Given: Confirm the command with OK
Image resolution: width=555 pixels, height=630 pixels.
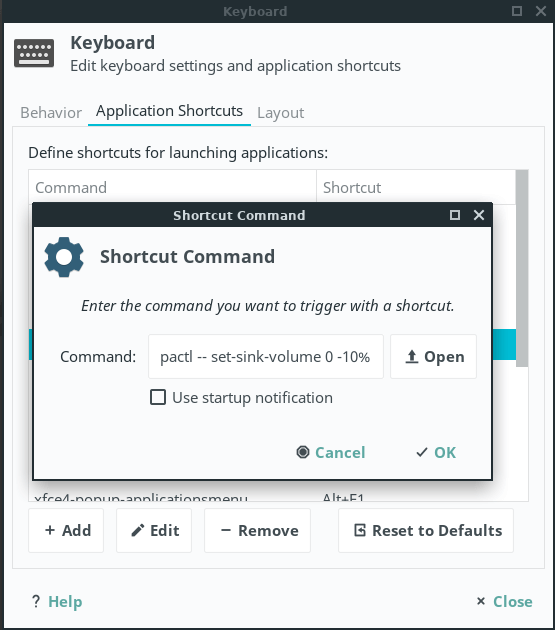Looking at the screenshot, I should 436,452.
